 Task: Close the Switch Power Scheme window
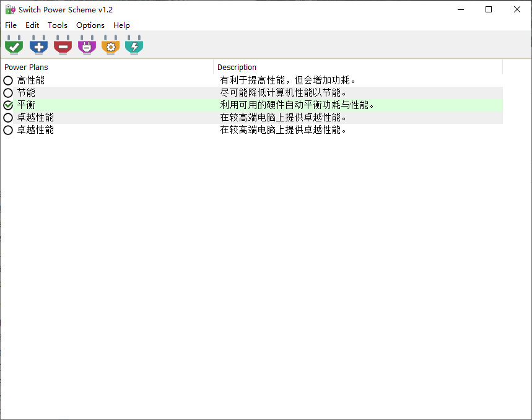coord(517,9)
